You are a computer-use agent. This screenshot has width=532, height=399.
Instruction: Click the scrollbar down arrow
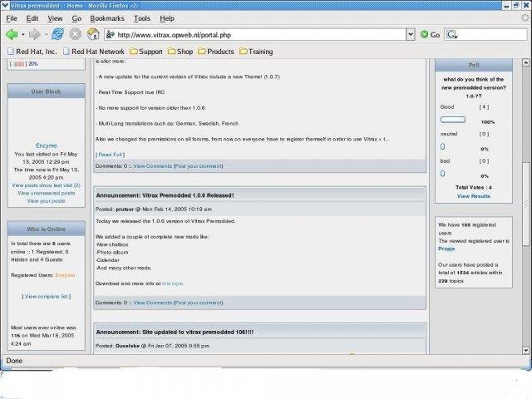[x=525, y=350]
